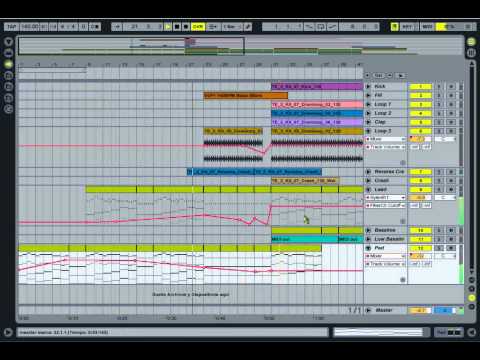Click the TAP tempo button
The image size is (480, 360).
pos(12,27)
